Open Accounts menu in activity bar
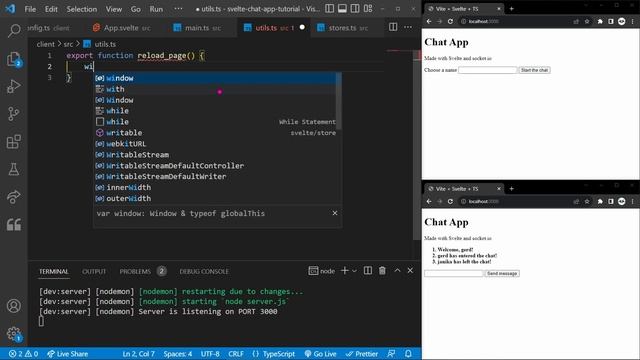The height and width of the screenshot is (360, 640). coord(14,306)
